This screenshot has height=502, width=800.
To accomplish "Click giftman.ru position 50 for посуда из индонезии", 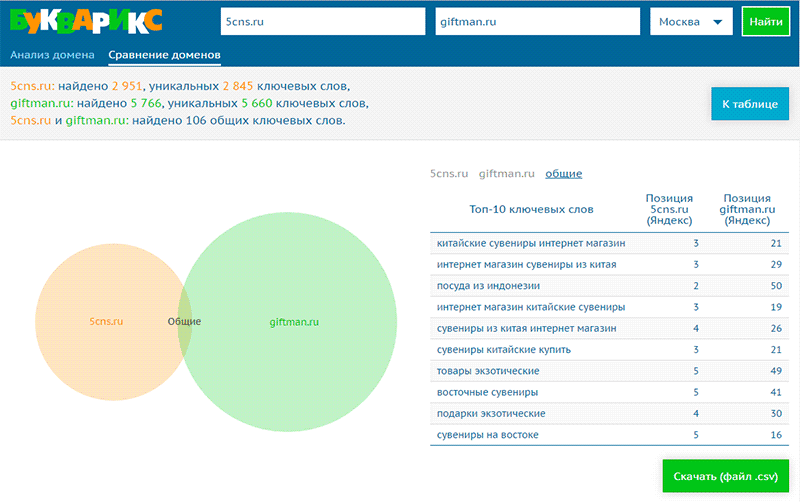I will (x=776, y=286).
